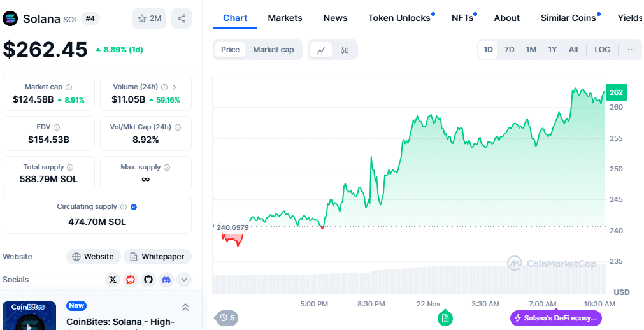Viewport: 644px width, 330px height.
Task: Open Solana's Discord social link
Action: pos(166,280)
